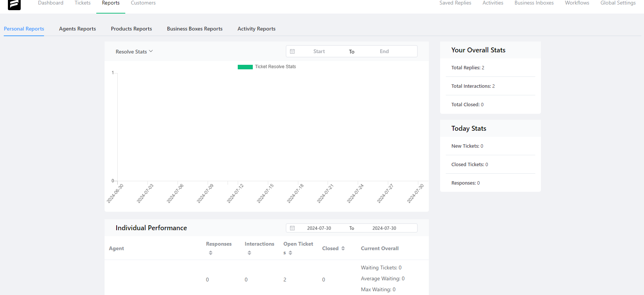
Task: Click Individual Performance heading
Action: tap(151, 228)
